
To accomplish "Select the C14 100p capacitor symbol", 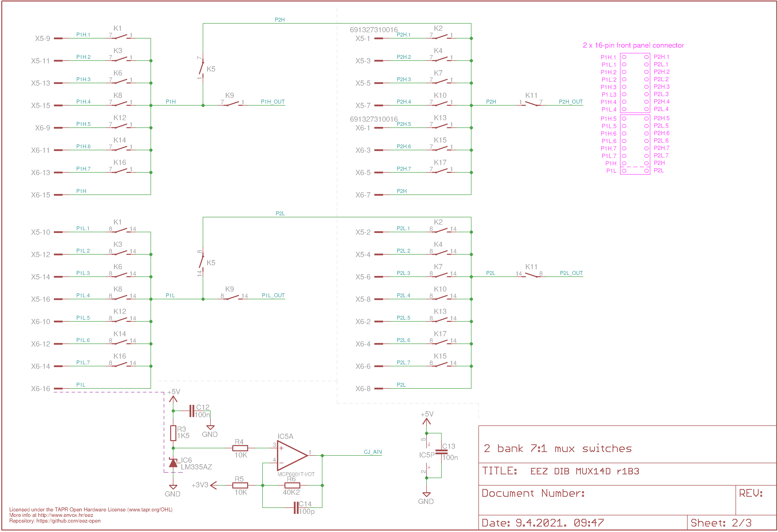I will [x=296, y=508].
